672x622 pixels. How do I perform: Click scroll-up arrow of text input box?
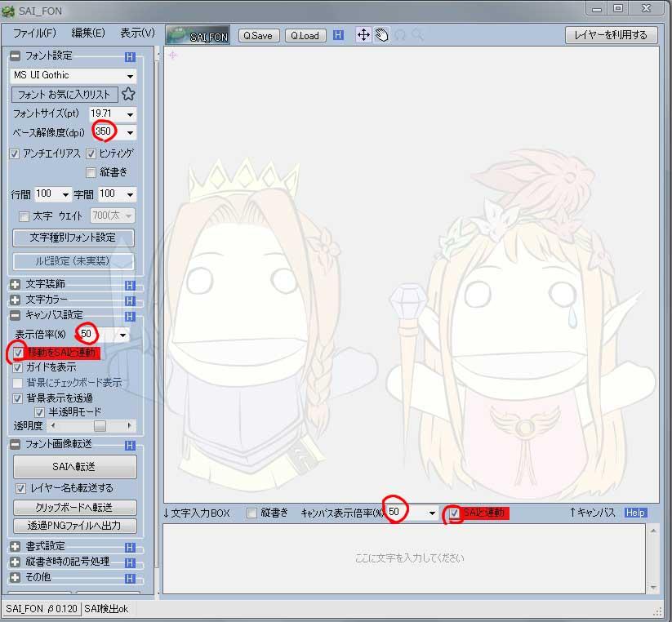[x=653, y=531]
